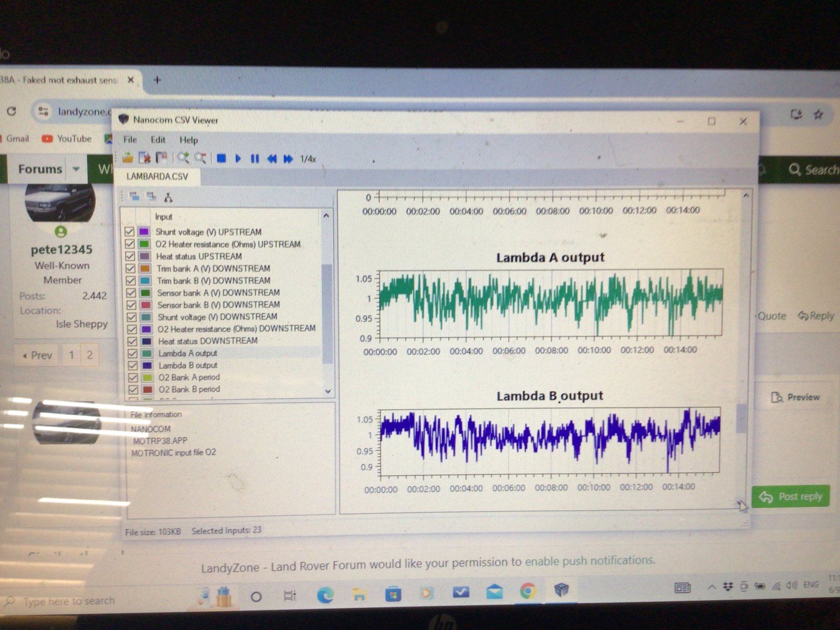Image resolution: width=840 pixels, height=630 pixels.
Task: Select the LAMBARDA.CSV tab
Action: 157,176
